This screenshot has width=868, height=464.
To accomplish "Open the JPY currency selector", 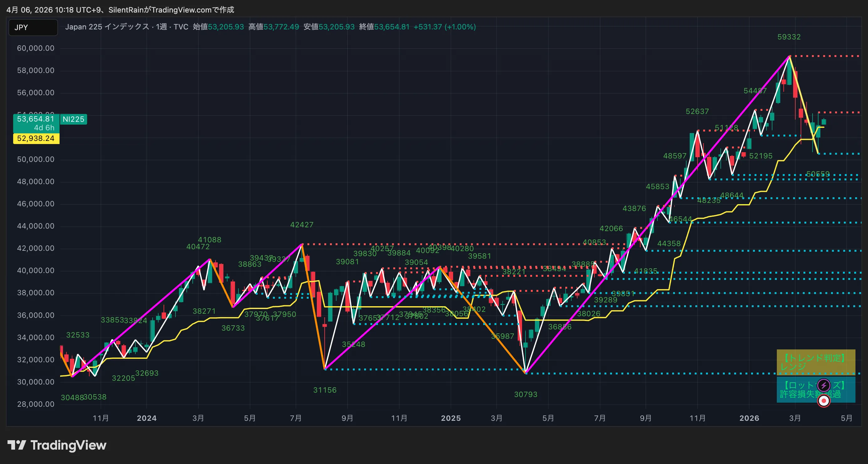I will pyautogui.click(x=33, y=27).
